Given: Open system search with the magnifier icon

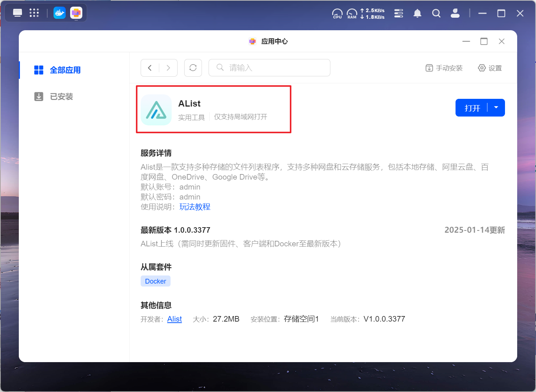Looking at the screenshot, I should pos(436,13).
